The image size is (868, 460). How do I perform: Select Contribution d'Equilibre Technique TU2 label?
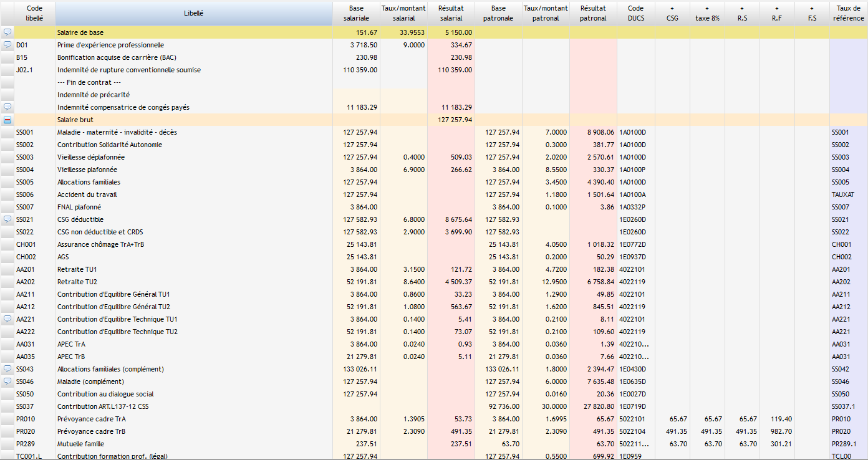click(117, 332)
